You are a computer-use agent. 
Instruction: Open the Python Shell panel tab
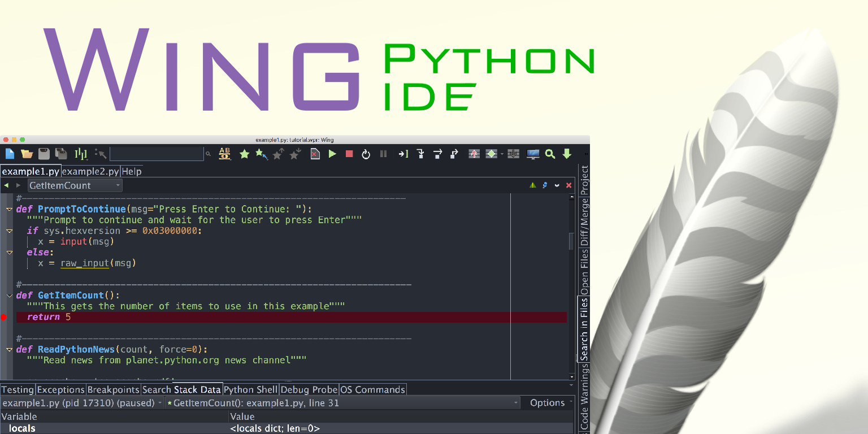[x=251, y=389]
